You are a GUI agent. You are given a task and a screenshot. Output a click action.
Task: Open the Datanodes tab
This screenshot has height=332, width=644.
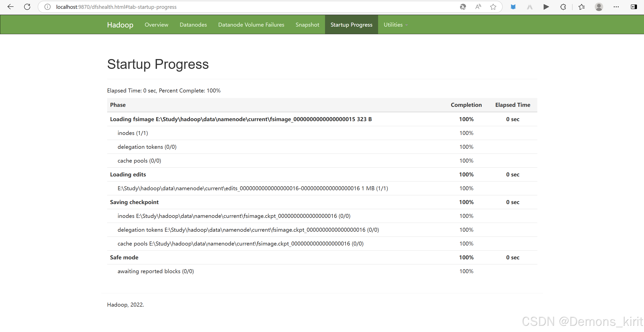point(193,25)
